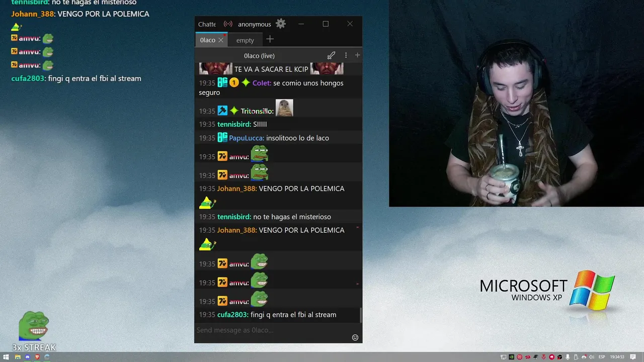
Task: Click the 0laco (live) split title
Action: 259,56
